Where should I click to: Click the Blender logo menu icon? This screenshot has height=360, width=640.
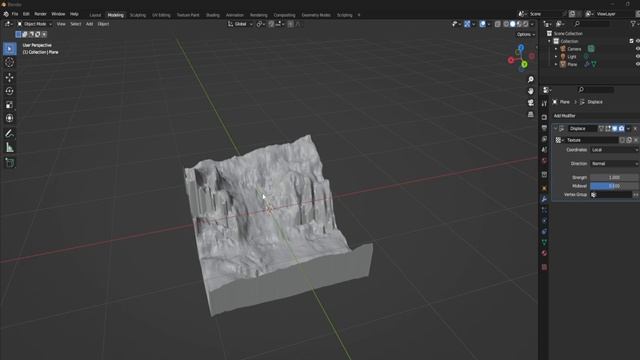(6, 14)
